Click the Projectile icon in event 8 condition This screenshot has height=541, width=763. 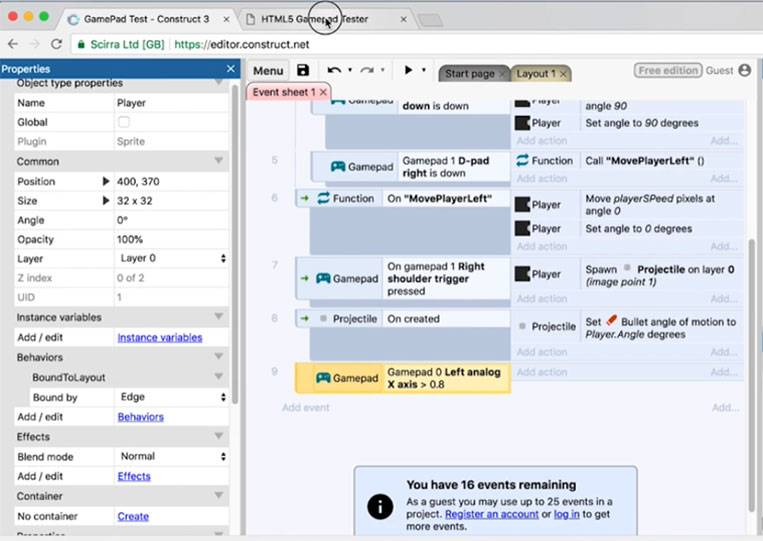(x=323, y=319)
